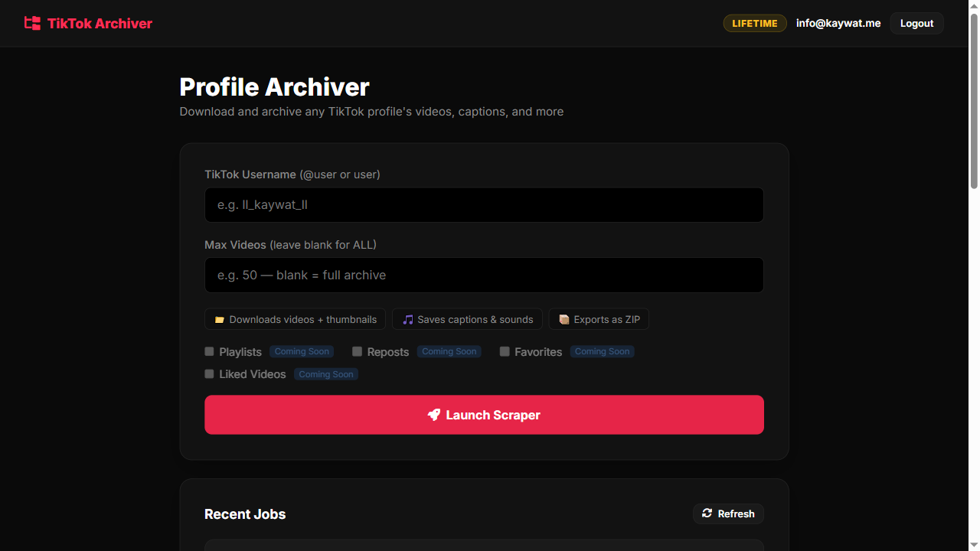Refresh the Recent Jobs list

pos(728,514)
